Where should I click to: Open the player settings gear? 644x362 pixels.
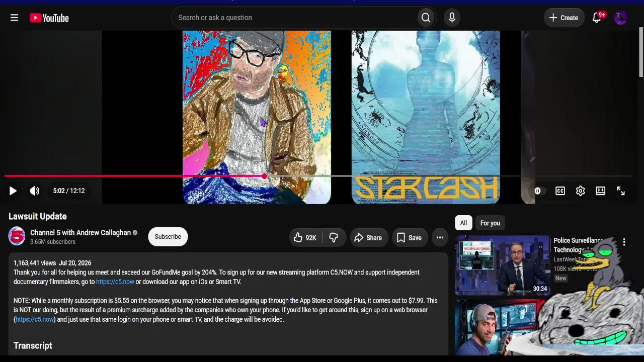tap(580, 191)
